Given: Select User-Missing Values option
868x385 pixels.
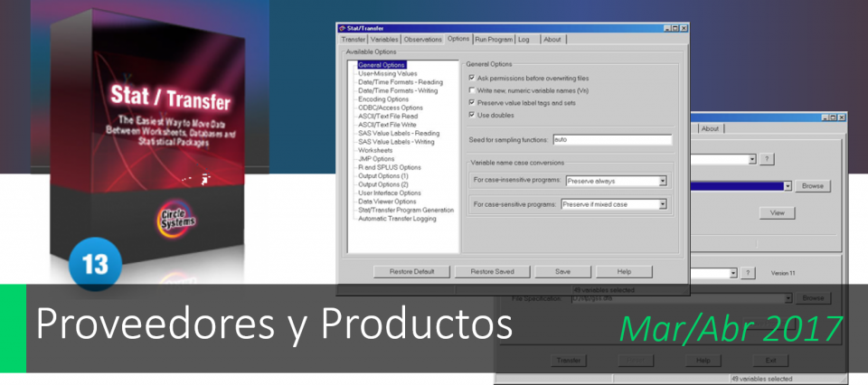Looking at the screenshot, I should coord(388,73).
